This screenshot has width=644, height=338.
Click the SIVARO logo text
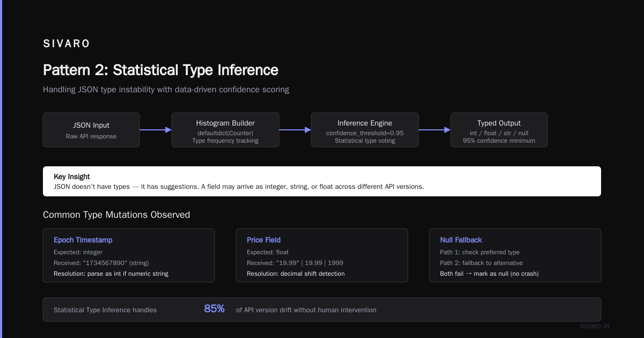[x=67, y=44]
